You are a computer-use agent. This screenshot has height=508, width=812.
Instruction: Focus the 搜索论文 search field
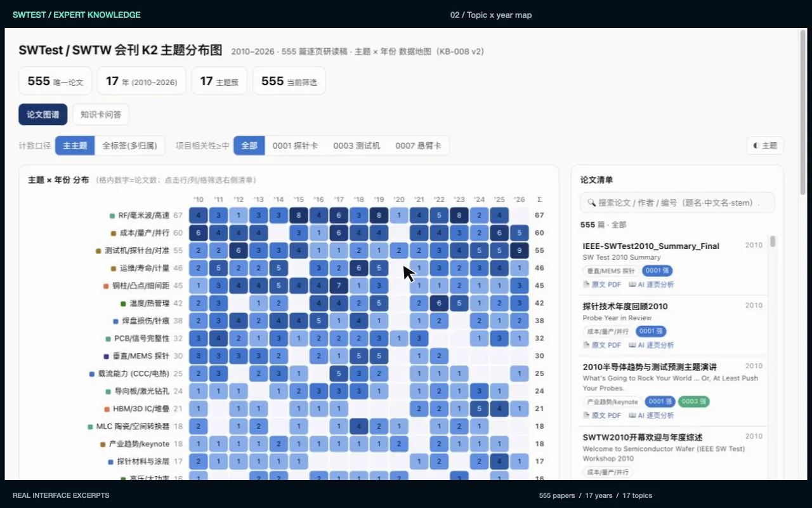(x=678, y=203)
